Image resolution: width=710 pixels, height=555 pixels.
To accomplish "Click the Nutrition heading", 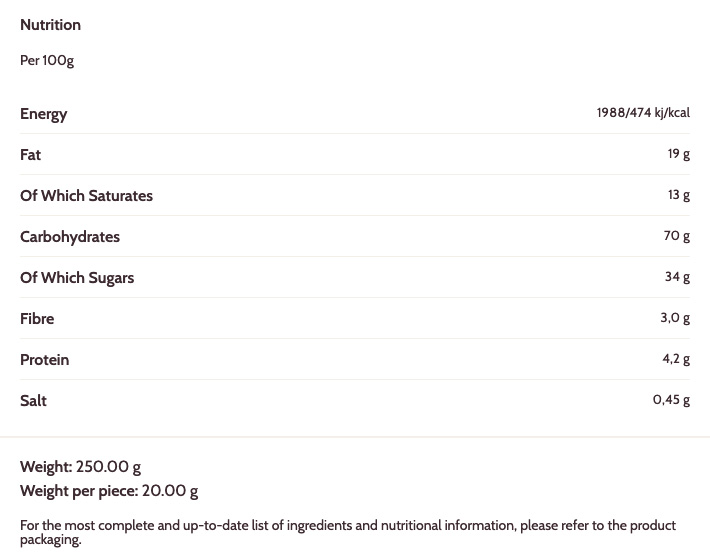I will pyautogui.click(x=50, y=25).
